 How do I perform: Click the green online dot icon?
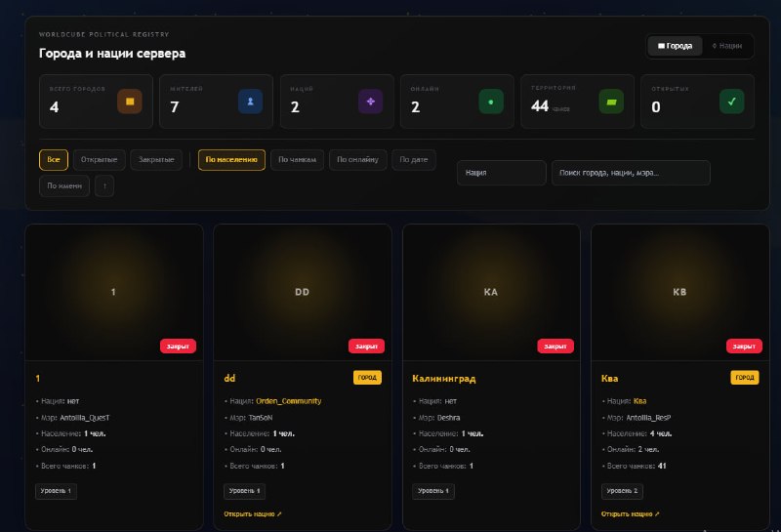(491, 102)
